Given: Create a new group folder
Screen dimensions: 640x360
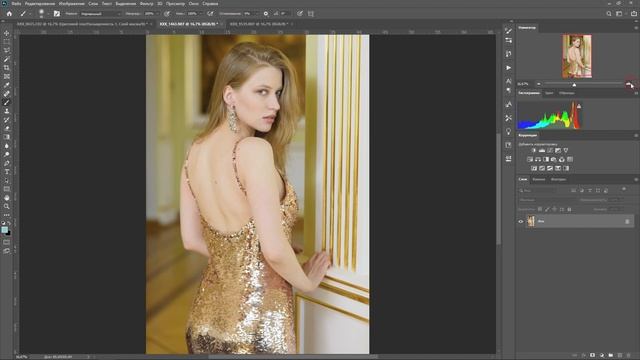Looking at the screenshot, I should tap(611, 356).
